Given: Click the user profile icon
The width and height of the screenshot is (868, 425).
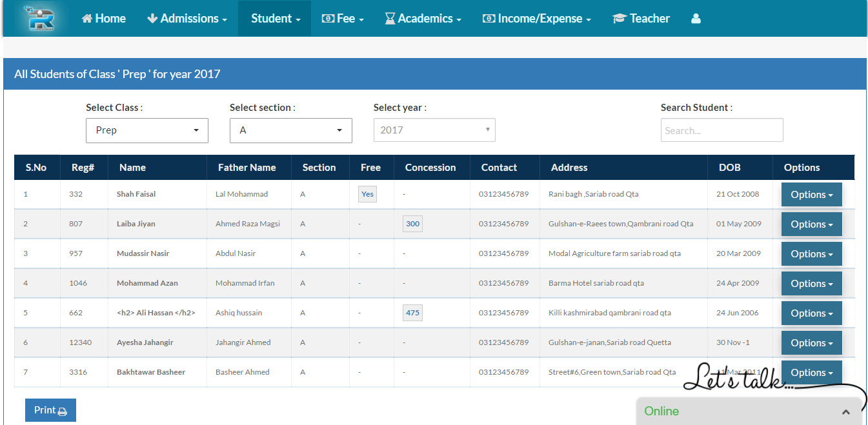Looking at the screenshot, I should [x=696, y=19].
